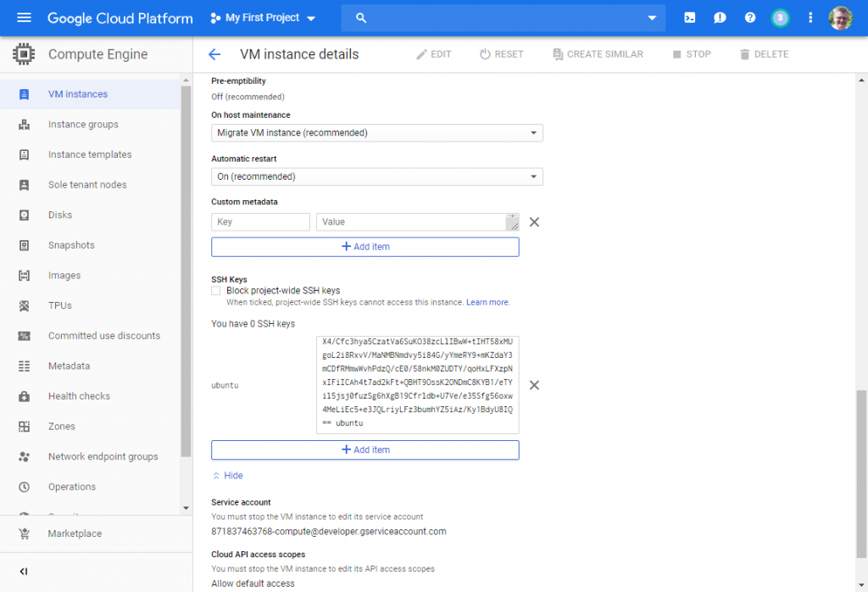Open the Health checks page
Viewport: 868px width, 592px height.
79,396
